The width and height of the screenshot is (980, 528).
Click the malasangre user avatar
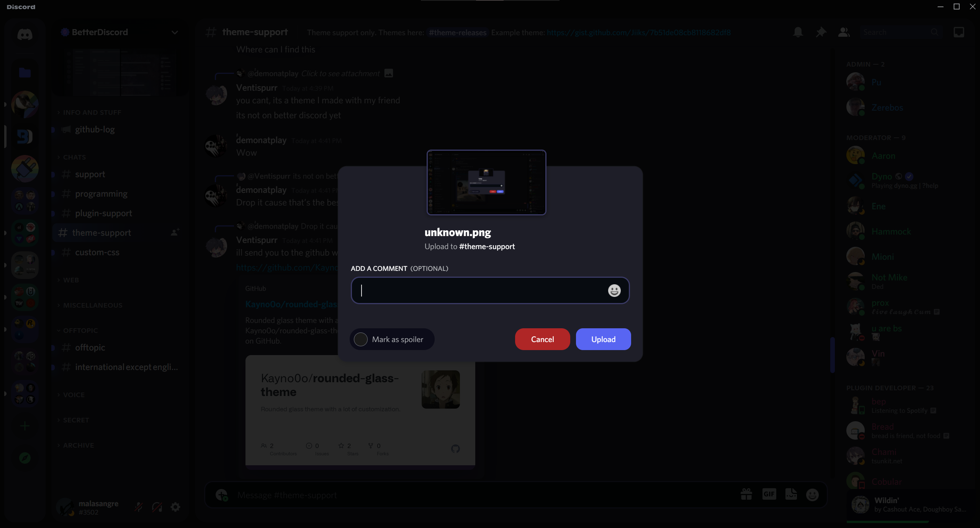coord(66,507)
